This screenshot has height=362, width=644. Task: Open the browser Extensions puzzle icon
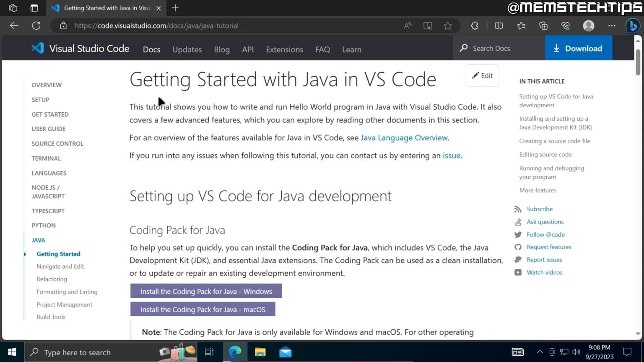[x=475, y=26]
